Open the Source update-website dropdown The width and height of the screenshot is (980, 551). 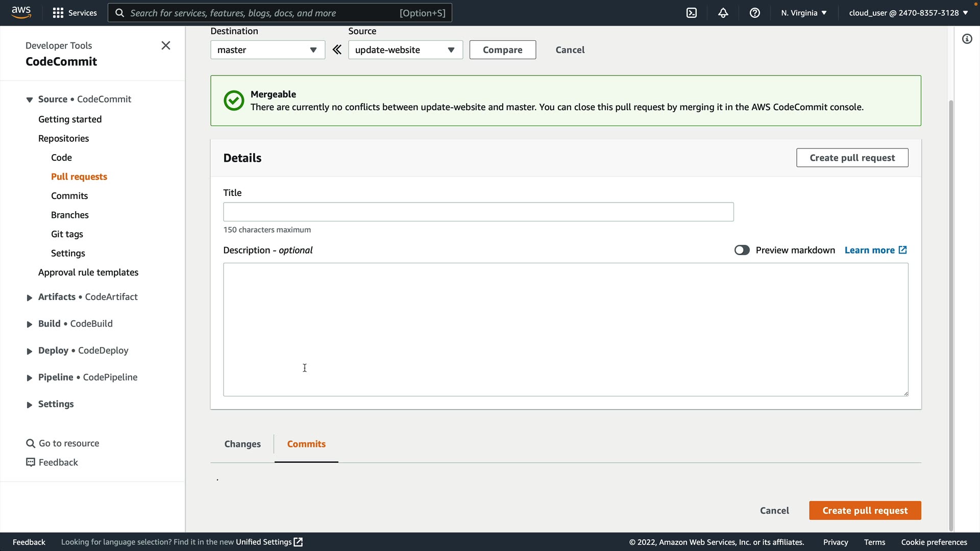(x=405, y=50)
